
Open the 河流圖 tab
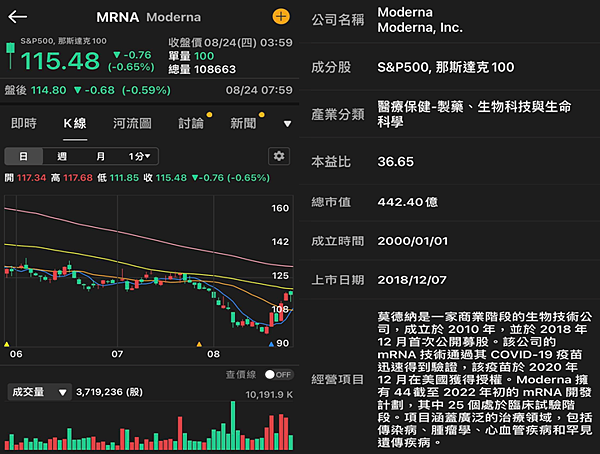tap(132, 123)
